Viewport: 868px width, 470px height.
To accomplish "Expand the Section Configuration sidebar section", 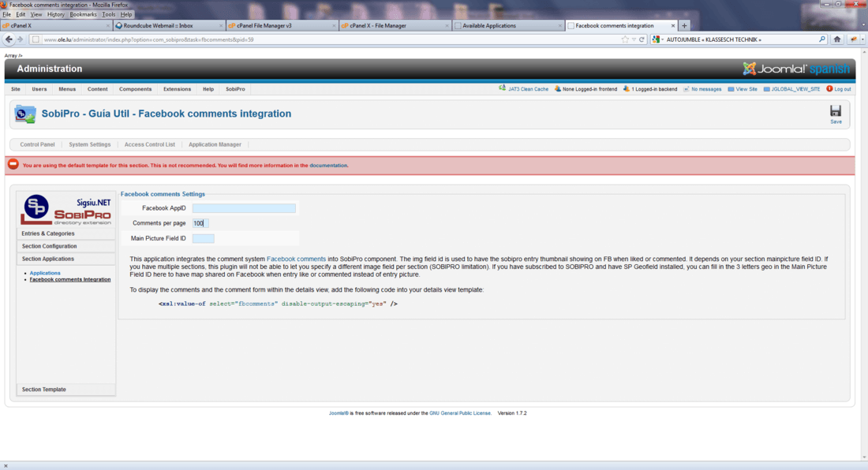I will click(65, 246).
